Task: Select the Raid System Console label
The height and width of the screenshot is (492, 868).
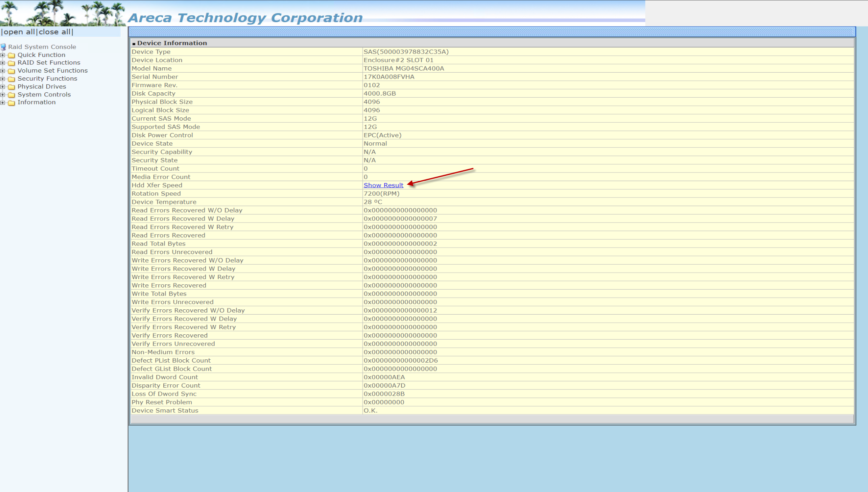Action: coord(42,47)
